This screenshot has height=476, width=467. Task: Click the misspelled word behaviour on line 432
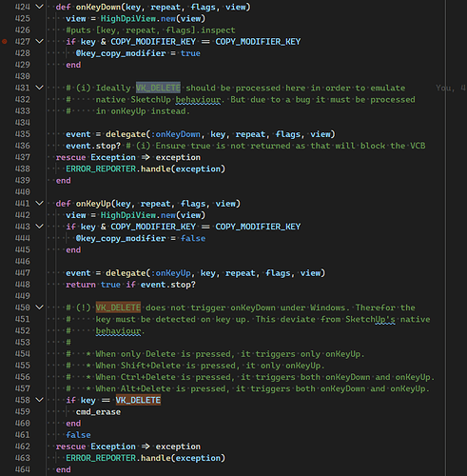[198, 100]
